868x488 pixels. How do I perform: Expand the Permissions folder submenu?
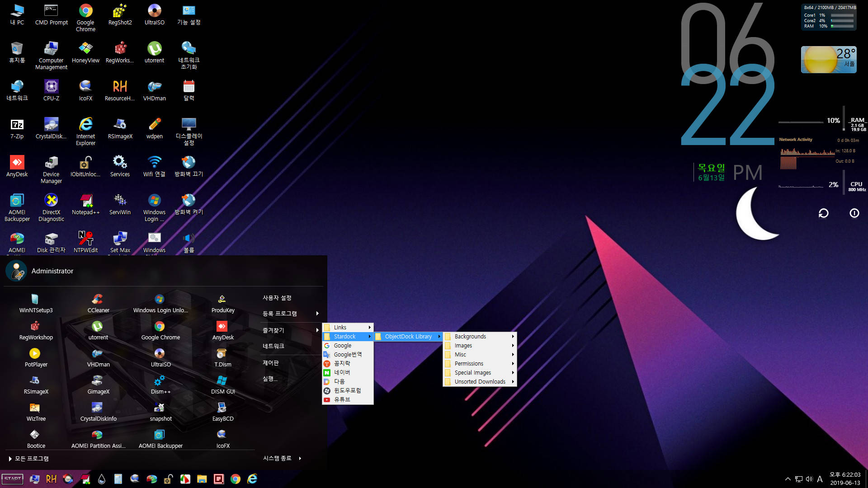tap(480, 364)
